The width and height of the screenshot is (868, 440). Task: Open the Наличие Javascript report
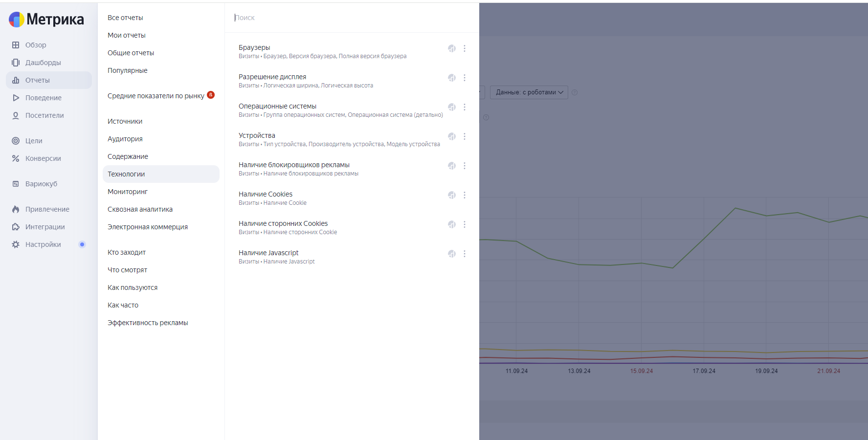click(x=268, y=253)
